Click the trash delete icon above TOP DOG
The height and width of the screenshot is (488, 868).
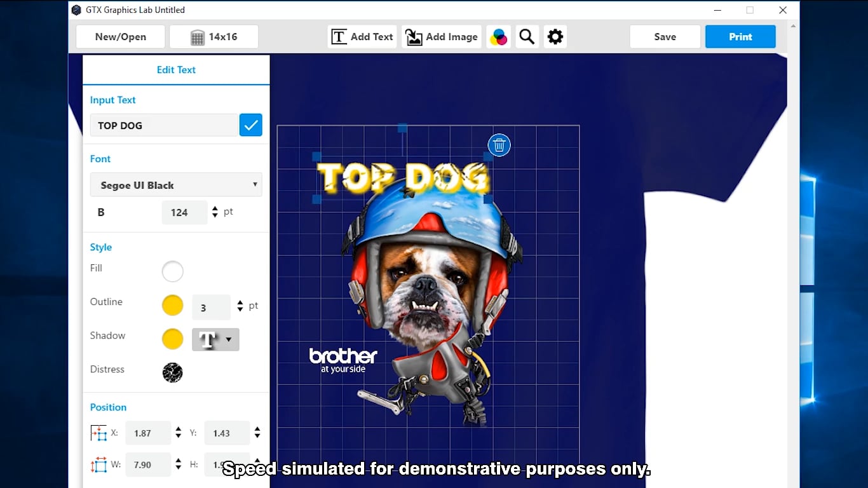coord(499,145)
